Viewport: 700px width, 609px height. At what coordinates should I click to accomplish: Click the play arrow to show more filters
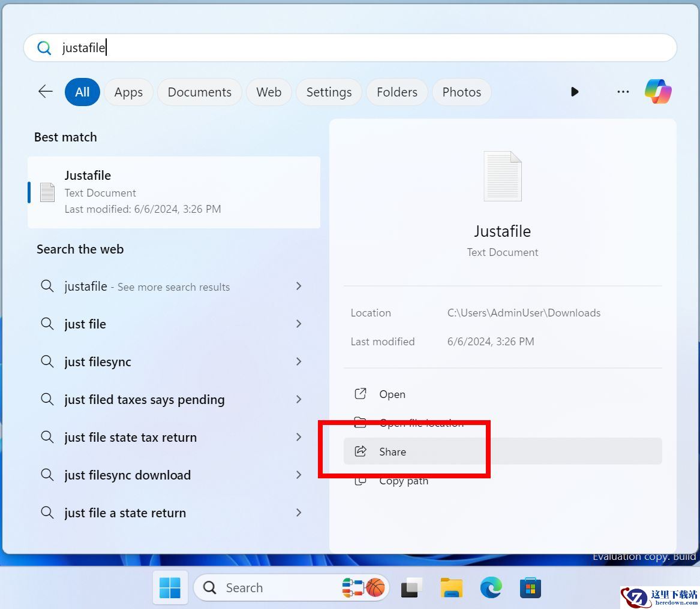[x=575, y=92]
